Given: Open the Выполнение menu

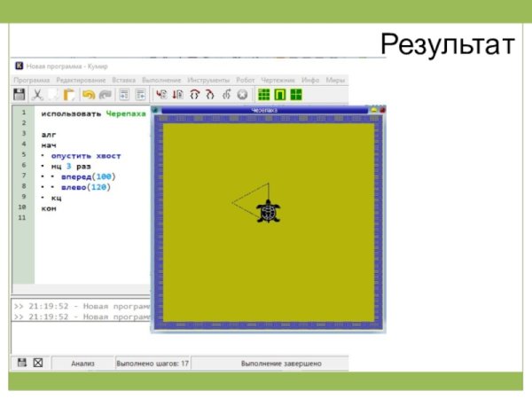Looking at the screenshot, I should 160,80.
